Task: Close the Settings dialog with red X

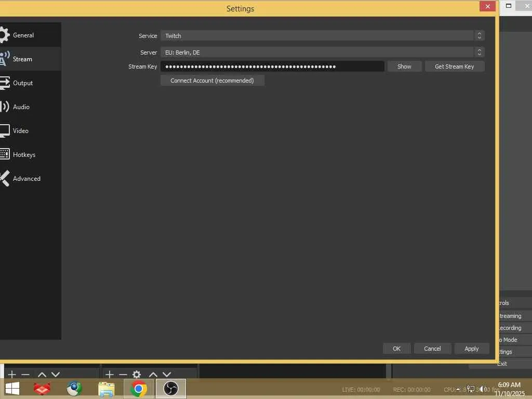Action: [x=487, y=6]
